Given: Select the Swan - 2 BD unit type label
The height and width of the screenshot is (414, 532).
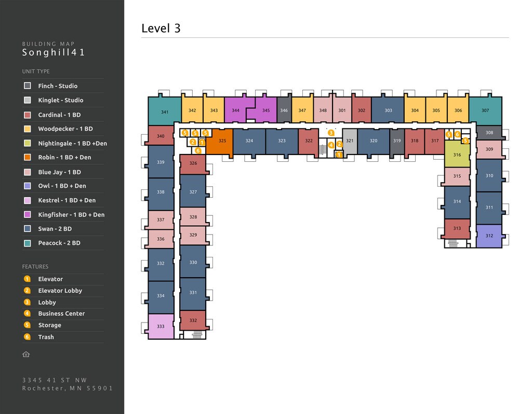Looking at the screenshot, I should 55,229.
